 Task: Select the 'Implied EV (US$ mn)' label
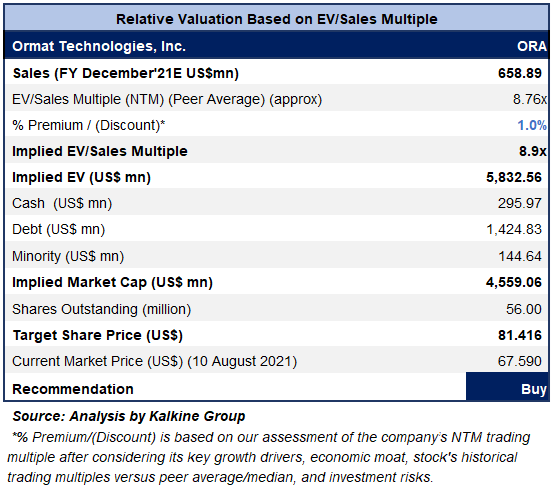point(82,177)
